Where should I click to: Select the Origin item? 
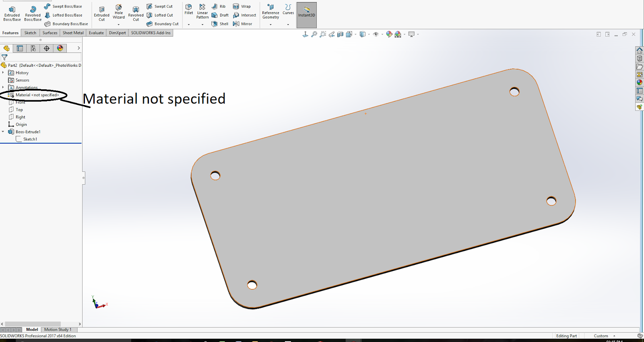pos(18,124)
